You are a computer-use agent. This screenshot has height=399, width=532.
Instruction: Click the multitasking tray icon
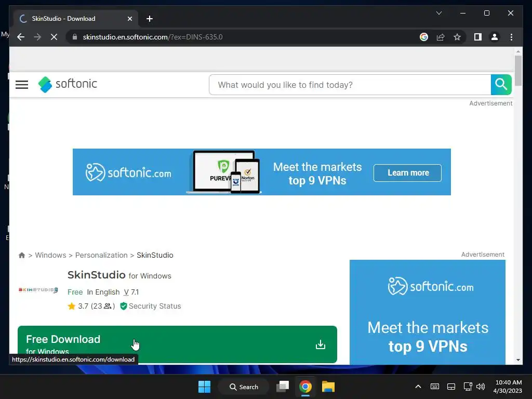(451, 387)
